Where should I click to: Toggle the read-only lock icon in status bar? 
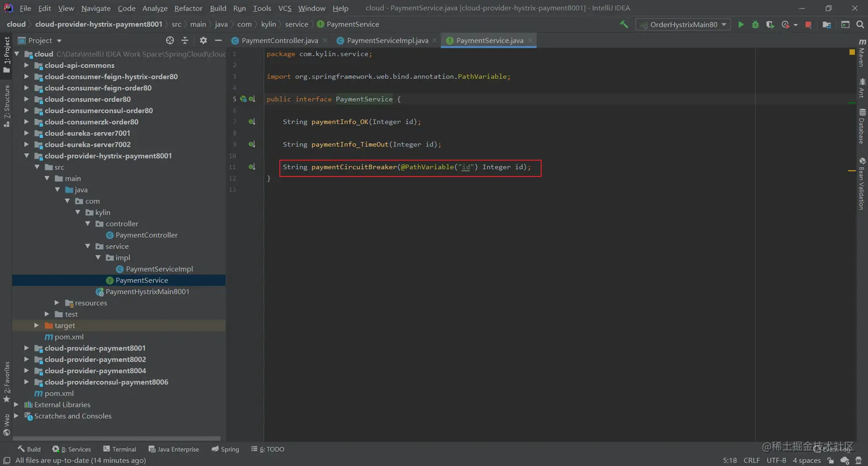[831, 460]
